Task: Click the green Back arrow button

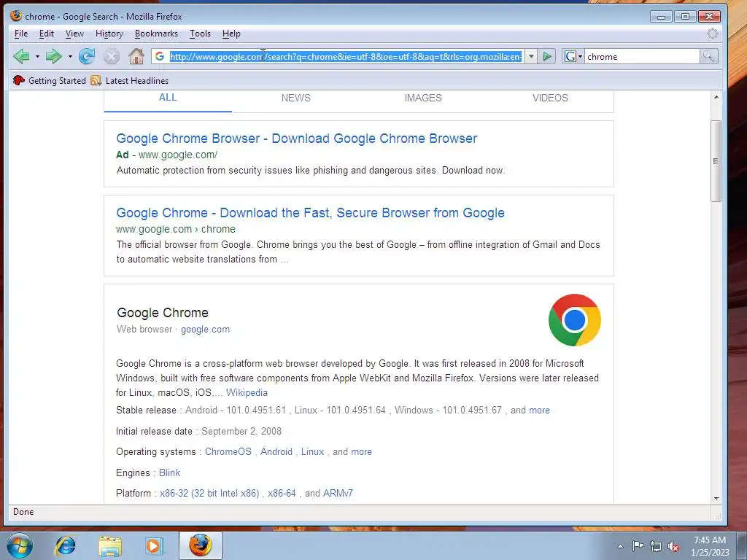Action: pyautogui.click(x=21, y=56)
